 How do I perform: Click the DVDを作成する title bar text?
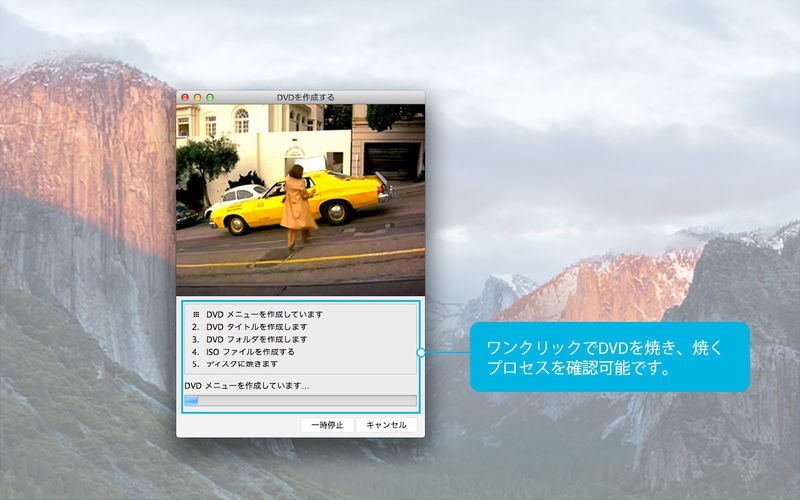(x=305, y=97)
